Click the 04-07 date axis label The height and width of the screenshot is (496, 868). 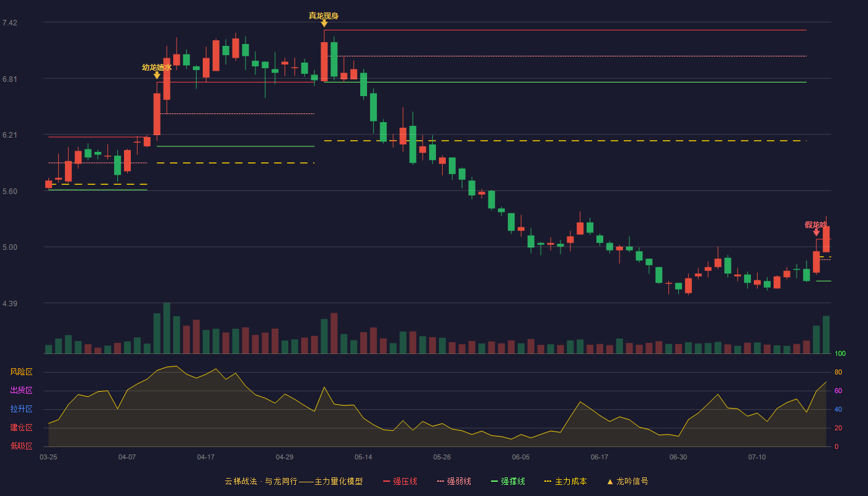coord(127,457)
